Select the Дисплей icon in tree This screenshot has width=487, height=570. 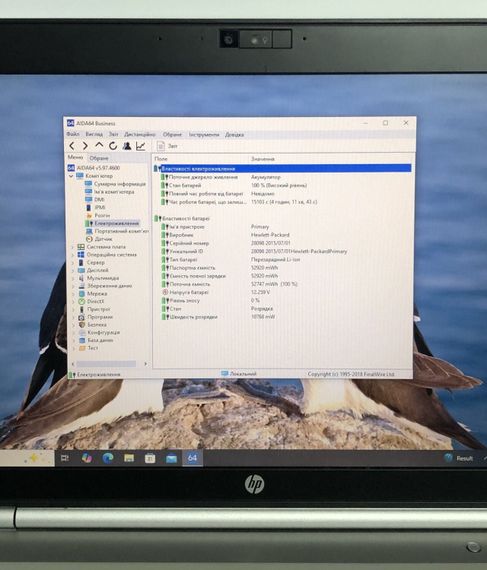[81, 270]
